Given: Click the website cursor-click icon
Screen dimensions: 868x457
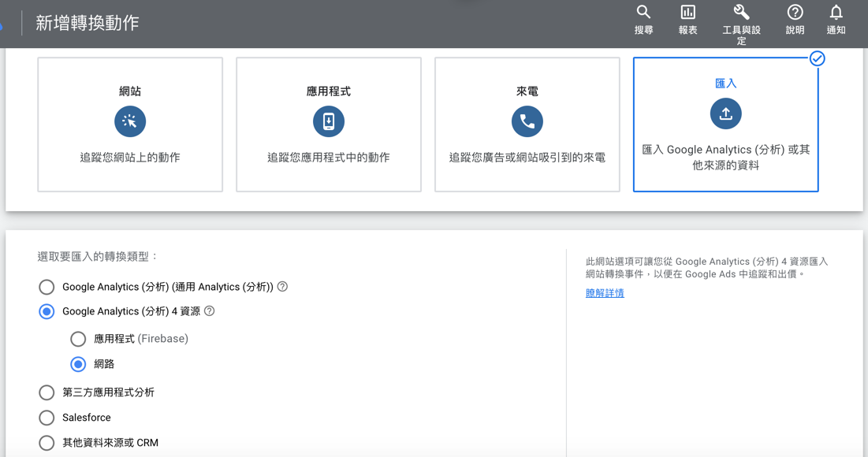Looking at the screenshot, I should tap(130, 121).
